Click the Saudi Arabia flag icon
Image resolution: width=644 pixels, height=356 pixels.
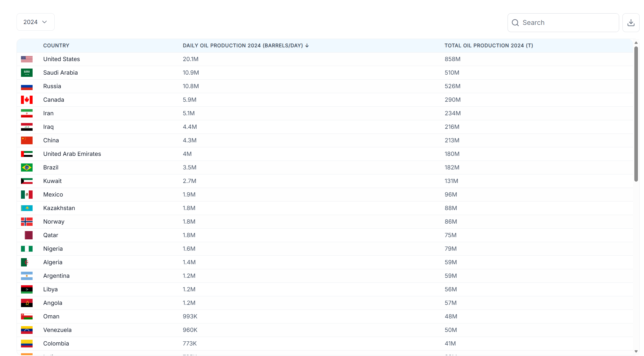(x=27, y=73)
